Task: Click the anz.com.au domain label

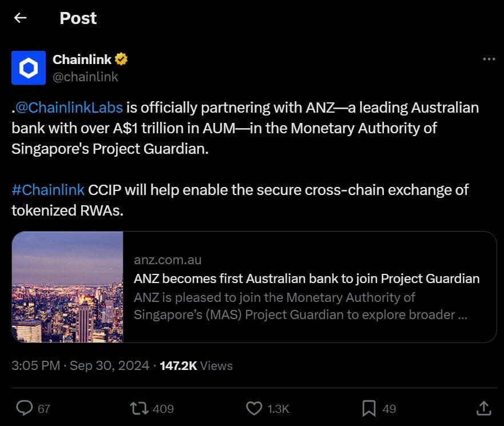Action: [167, 260]
